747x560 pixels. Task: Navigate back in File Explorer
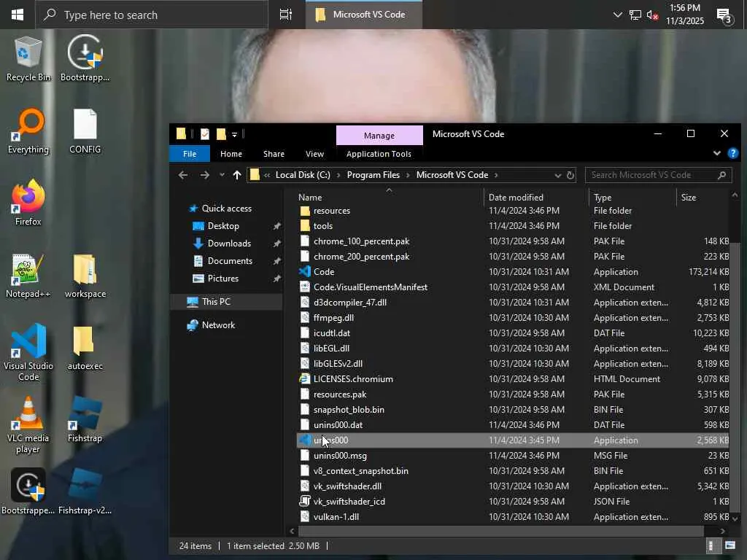coord(183,175)
